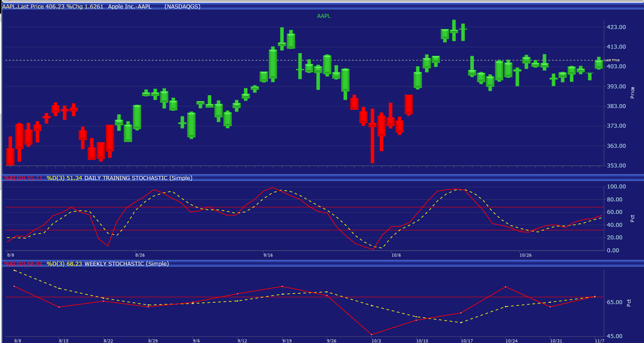Click the '423.00' price axis label
The image size is (644, 343).
point(617,27)
